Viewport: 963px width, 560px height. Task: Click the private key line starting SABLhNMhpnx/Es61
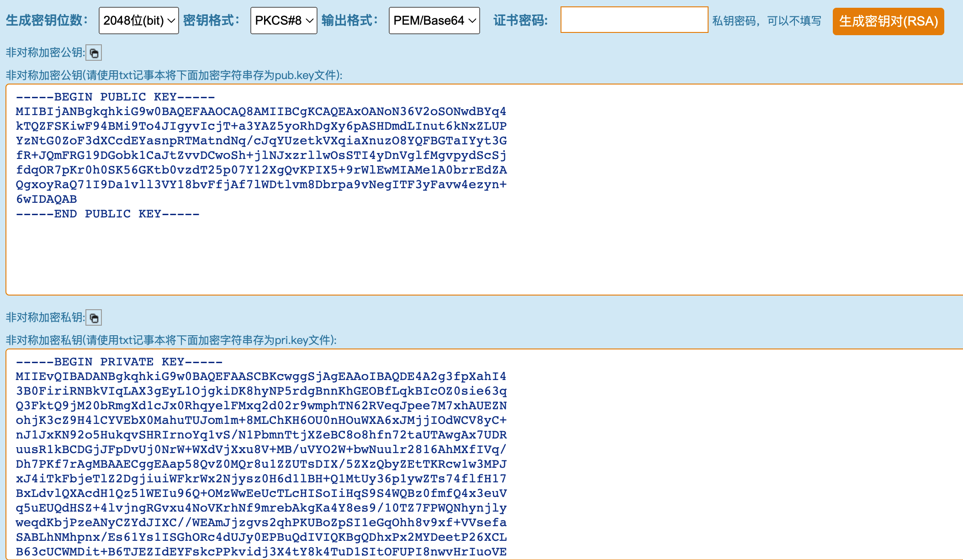(261, 537)
